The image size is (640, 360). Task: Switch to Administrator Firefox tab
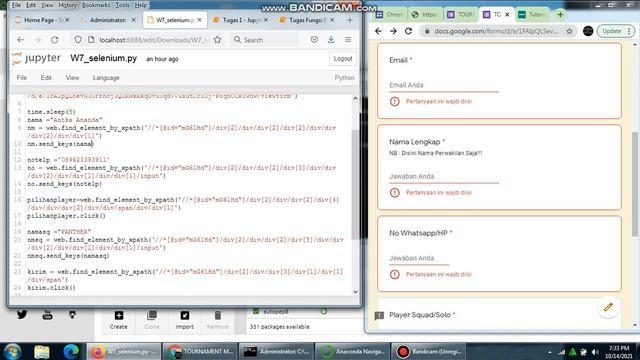point(108,20)
